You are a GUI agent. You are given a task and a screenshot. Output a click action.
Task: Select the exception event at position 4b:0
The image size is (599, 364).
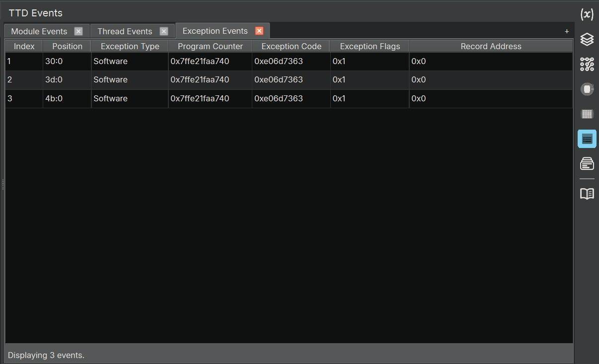[67, 98]
